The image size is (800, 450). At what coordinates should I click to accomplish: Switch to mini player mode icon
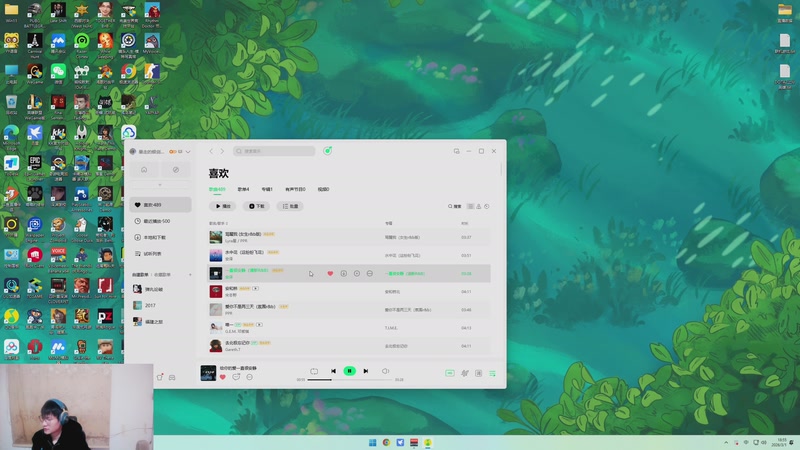[456, 151]
